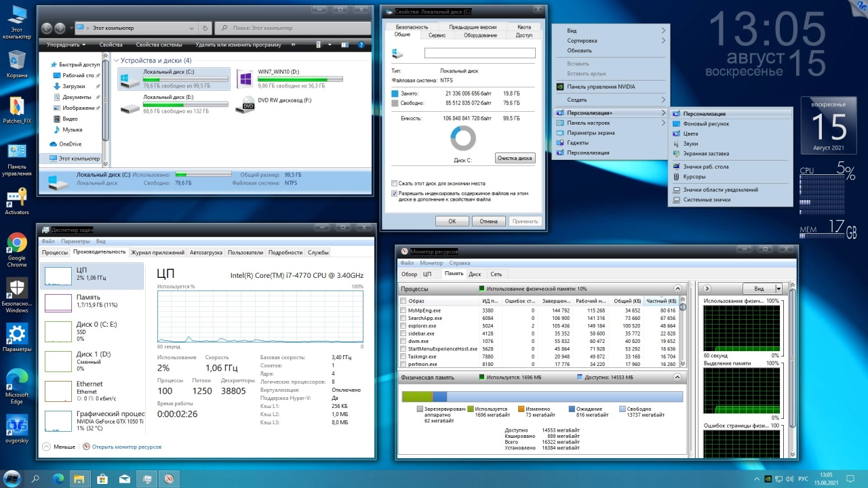Click Очистка диска button
868x488 pixels.
coord(515,158)
